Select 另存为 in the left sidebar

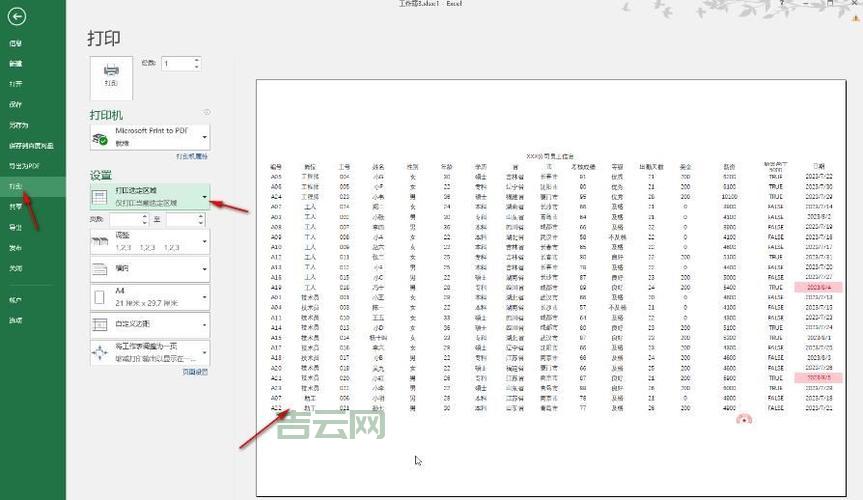point(19,125)
